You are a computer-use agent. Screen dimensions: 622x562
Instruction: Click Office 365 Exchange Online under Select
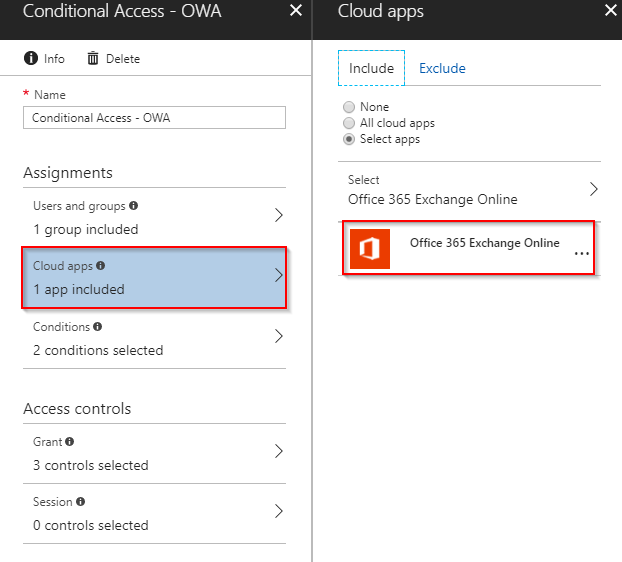(433, 199)
